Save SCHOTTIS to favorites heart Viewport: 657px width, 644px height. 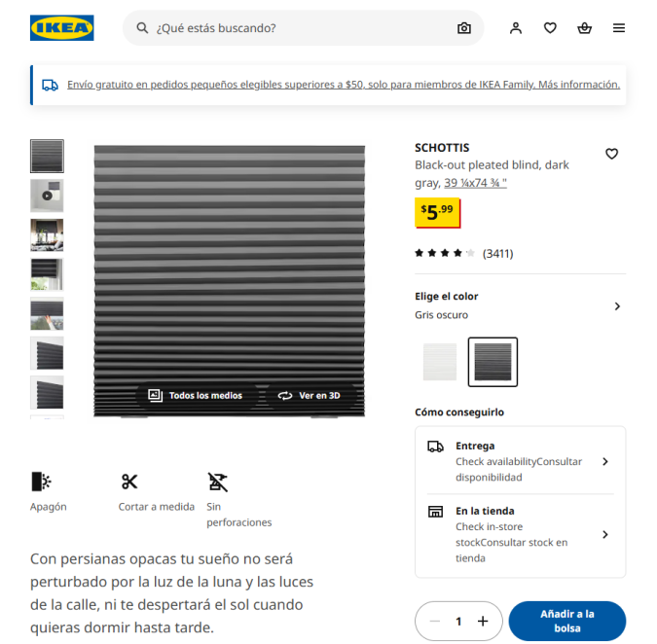612,154
